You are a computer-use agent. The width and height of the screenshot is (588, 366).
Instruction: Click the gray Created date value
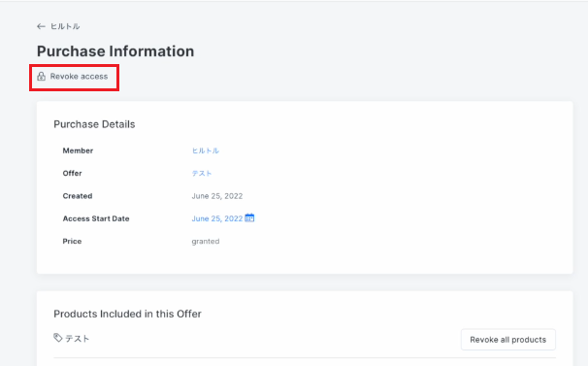[x=217, y=196]
